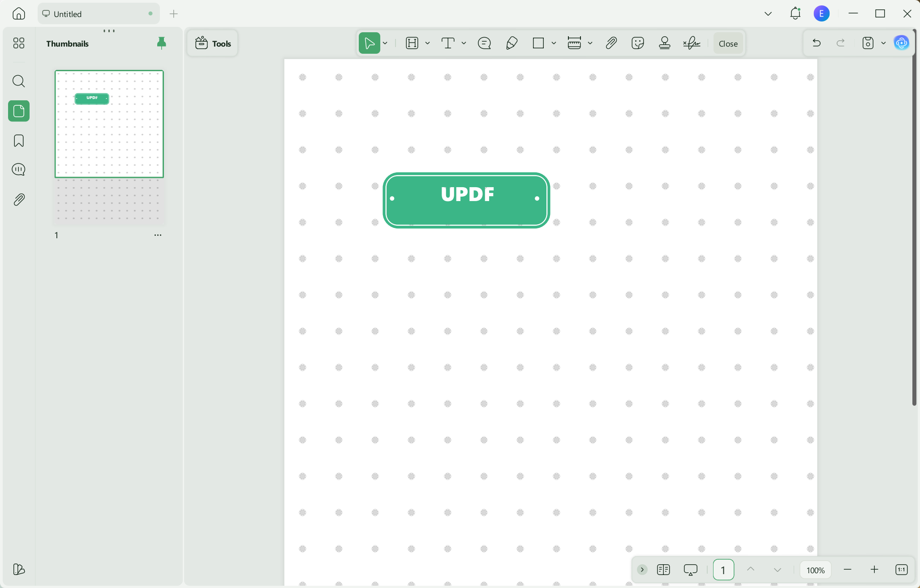Save the document with Save icon

click(868, 43)
